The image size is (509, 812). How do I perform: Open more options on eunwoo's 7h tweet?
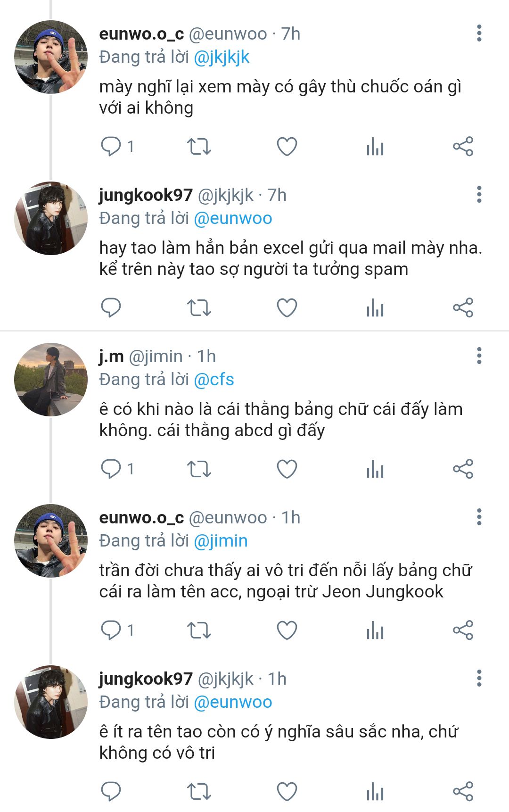coord(479,33)
